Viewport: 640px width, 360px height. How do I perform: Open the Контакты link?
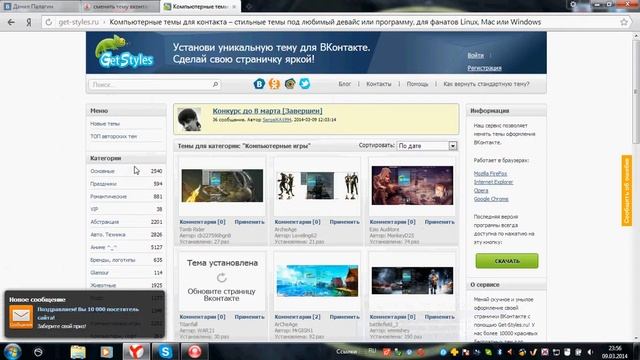[378, 84]
